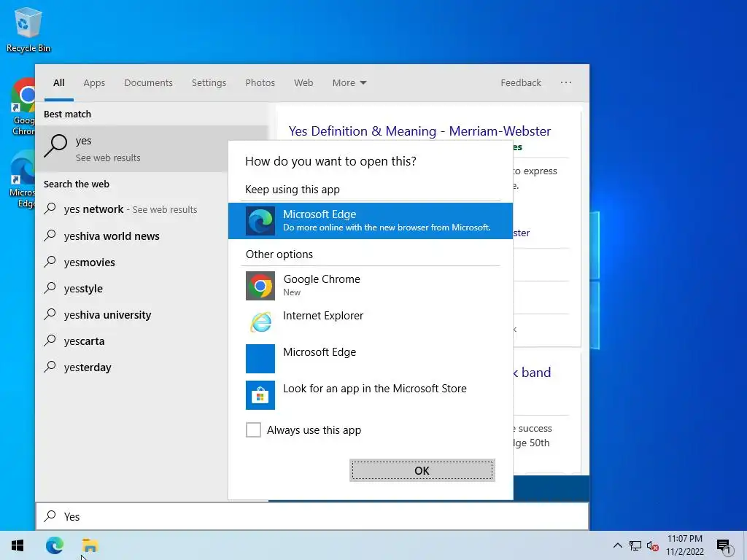Click search icon next to yesmovies
Viewport: 747px width, 560px height.
[50, 262]
